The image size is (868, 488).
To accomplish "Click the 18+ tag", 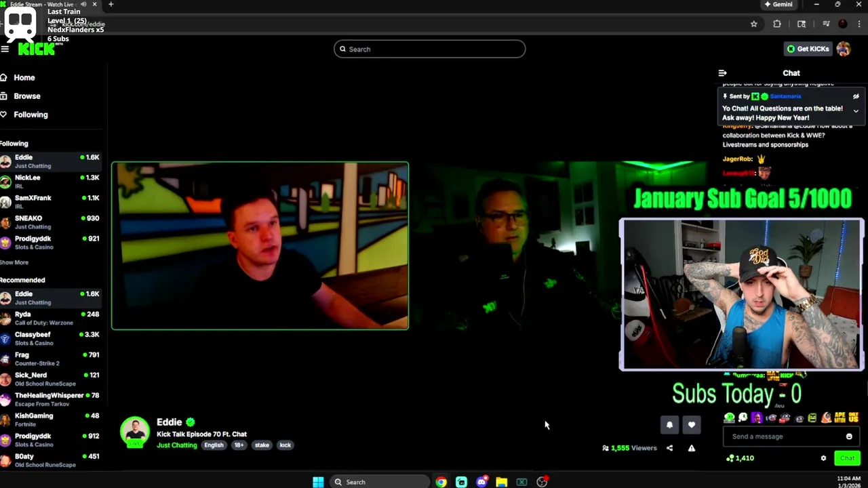I will 239,445.
